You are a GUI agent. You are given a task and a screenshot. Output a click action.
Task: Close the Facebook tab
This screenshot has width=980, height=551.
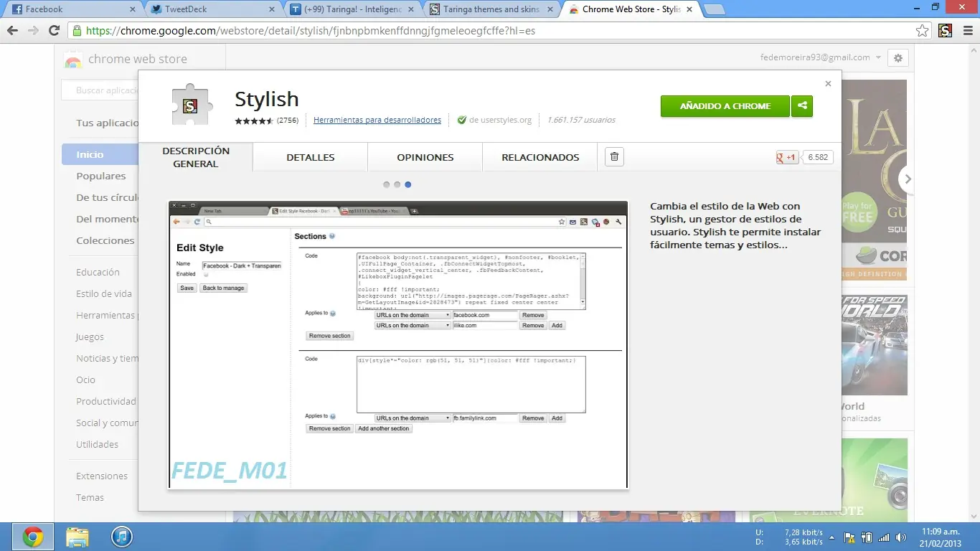pyautogui.click(x=132, y=9)
